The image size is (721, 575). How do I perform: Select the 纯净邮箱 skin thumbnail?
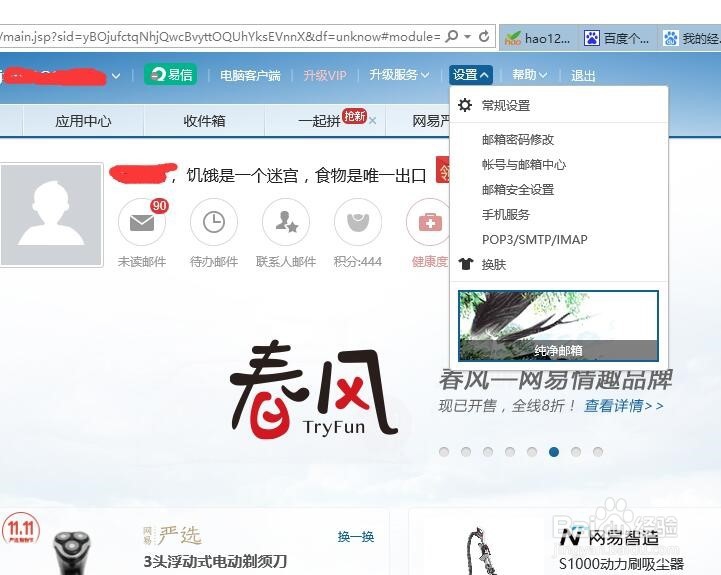tap(558, 326)
